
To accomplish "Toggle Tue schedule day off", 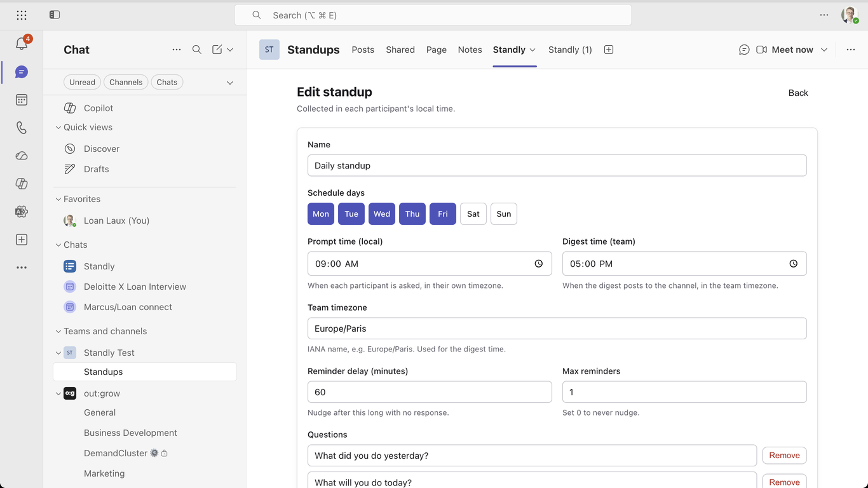I will coord(351,214).
